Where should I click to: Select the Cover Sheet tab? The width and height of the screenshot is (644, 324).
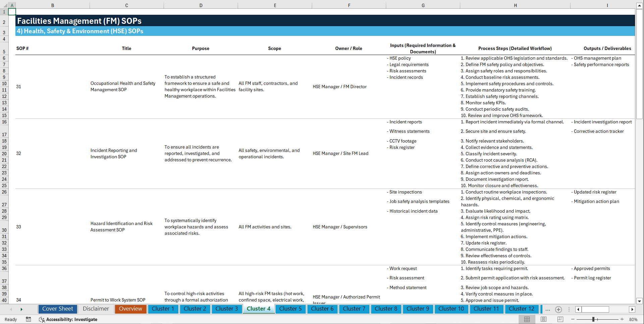pyautogui.click(x=57, y=309)
